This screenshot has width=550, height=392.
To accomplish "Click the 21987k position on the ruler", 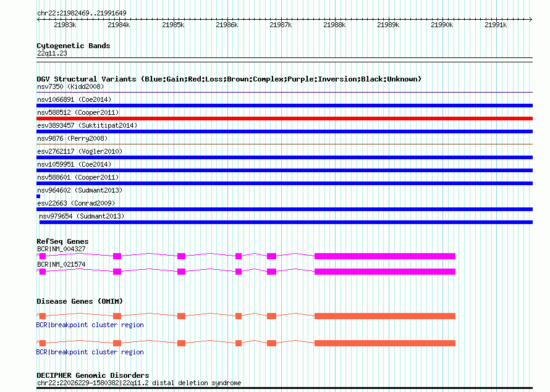I will [281, 25].
